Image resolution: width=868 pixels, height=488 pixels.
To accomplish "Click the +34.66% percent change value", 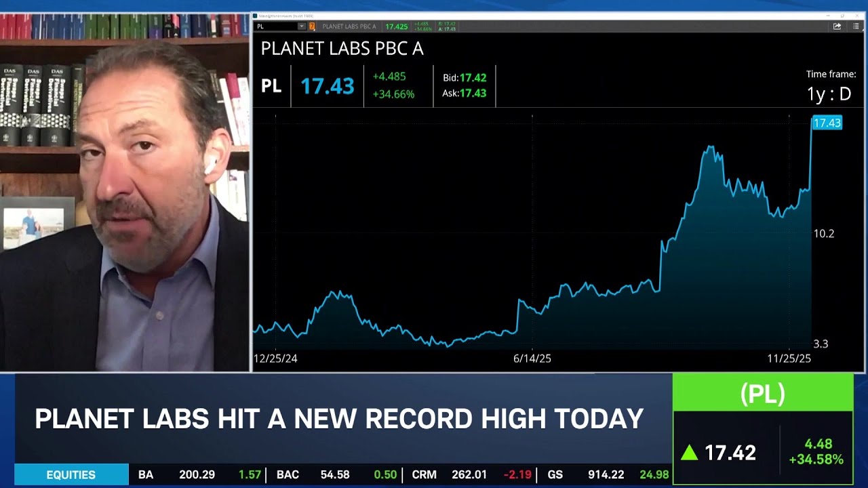I will point(393,94).
